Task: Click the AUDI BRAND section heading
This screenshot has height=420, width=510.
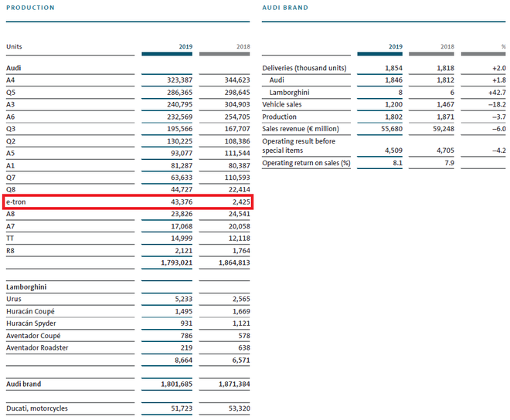Action: [x=285, y=8]
